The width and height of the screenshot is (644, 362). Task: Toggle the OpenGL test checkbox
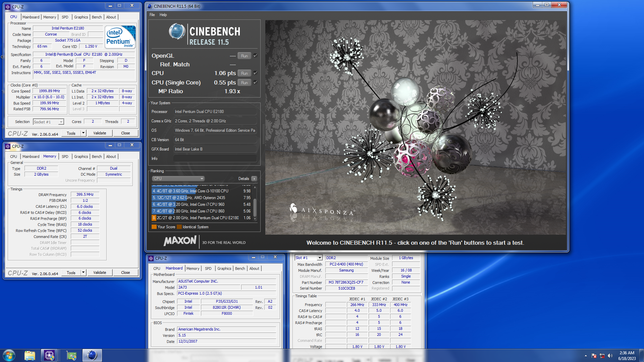click(255, 56)
